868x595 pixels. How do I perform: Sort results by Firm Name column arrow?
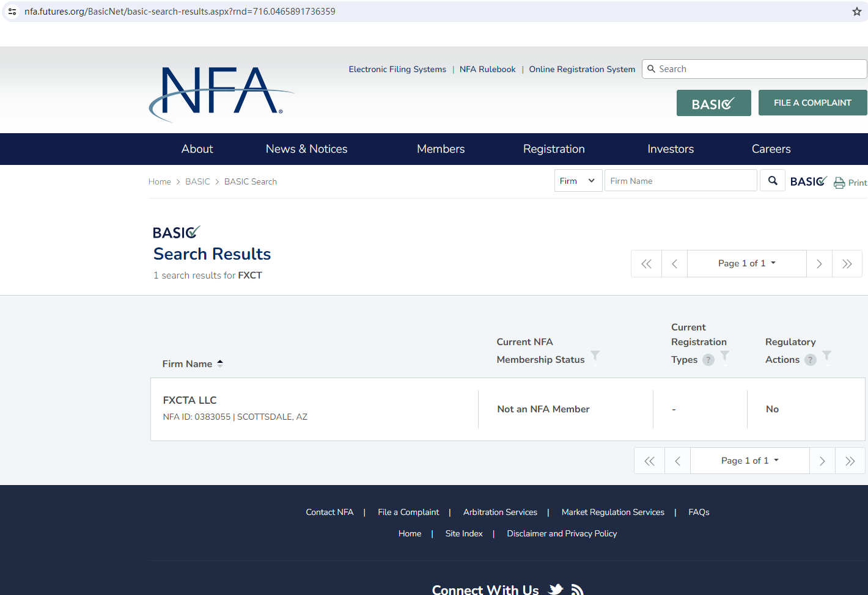220,363
